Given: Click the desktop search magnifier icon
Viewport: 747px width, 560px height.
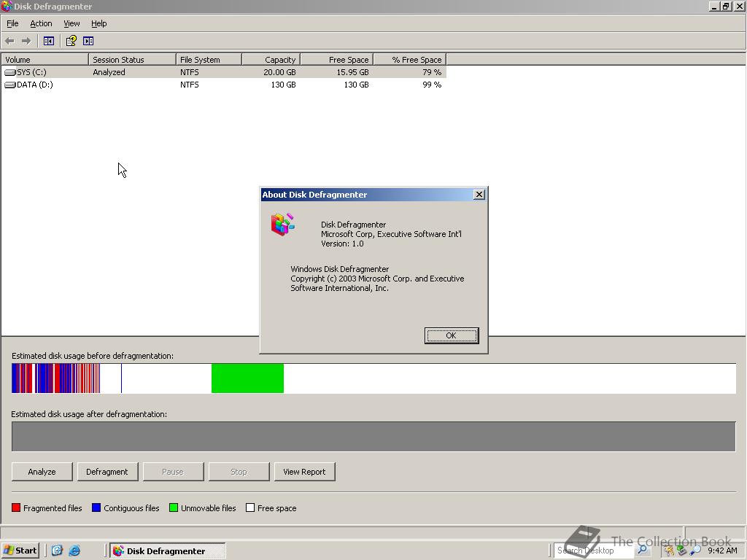Looking at the screenshot, I should 642,550.
